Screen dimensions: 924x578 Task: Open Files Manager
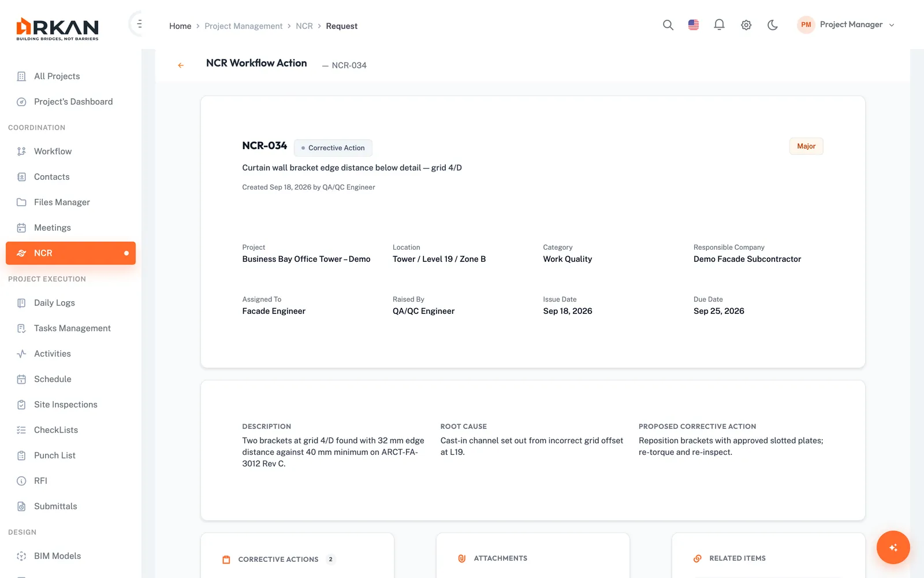point(70,202)
